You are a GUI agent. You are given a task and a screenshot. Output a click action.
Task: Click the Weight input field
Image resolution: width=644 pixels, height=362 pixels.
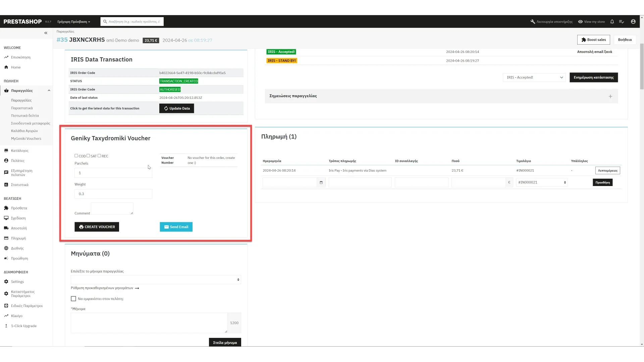coord(113,194)
